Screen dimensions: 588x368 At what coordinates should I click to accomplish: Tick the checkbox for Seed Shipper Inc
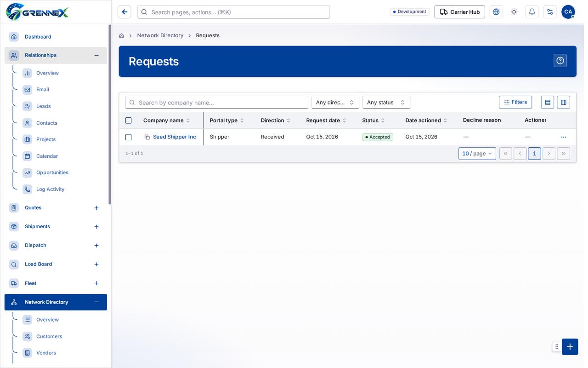[129, 137]
